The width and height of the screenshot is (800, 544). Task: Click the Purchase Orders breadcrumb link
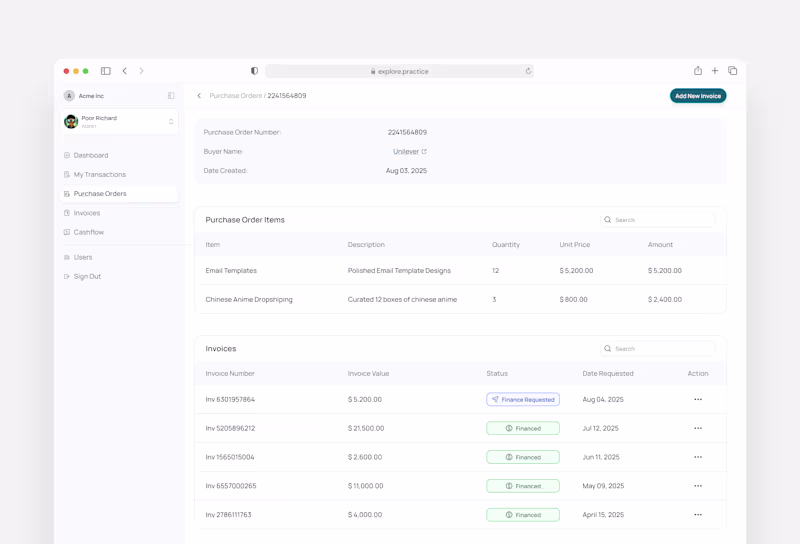pos(235,95)
